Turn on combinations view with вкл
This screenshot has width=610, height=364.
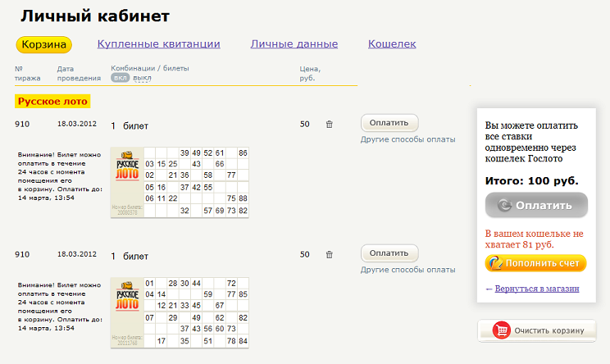click(120, 78)
